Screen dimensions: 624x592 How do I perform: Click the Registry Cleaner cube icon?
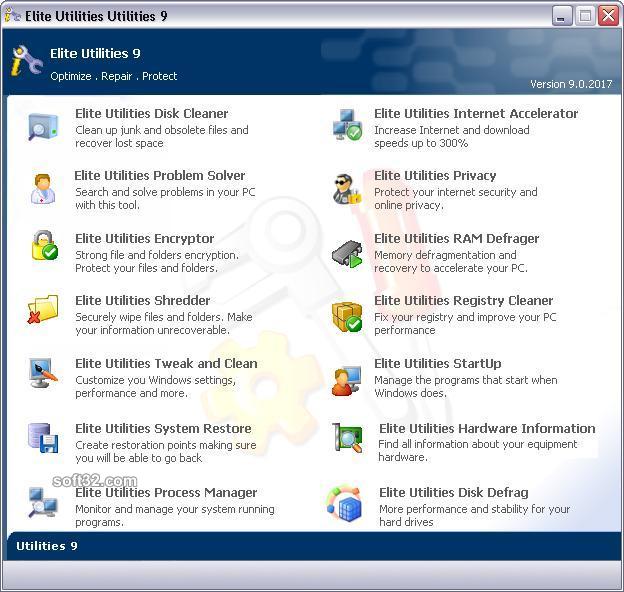tap(347, 317)
